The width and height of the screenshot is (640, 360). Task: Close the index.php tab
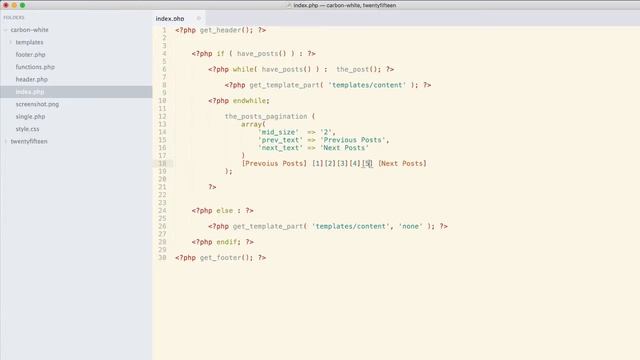coord(199,18)
